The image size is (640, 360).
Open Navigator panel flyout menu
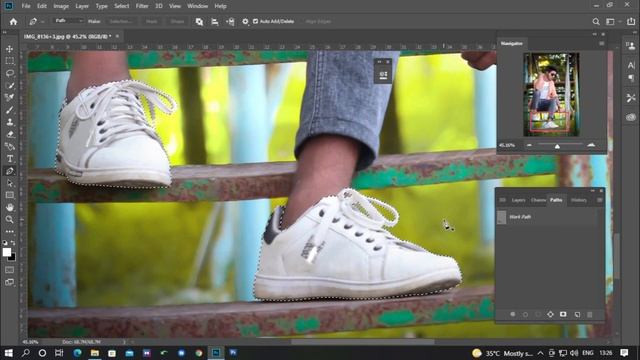pyautogui.click(x=602, y=43)
